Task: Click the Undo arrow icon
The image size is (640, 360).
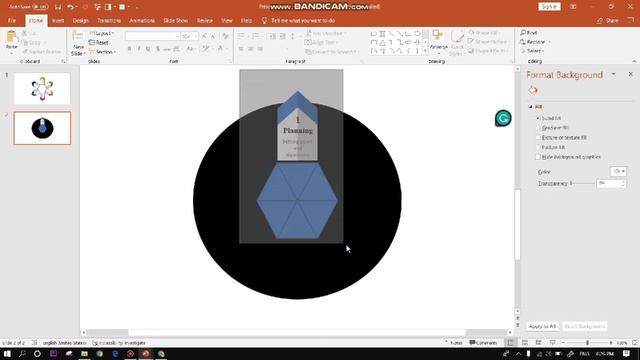Action: (x=70, y=7)
